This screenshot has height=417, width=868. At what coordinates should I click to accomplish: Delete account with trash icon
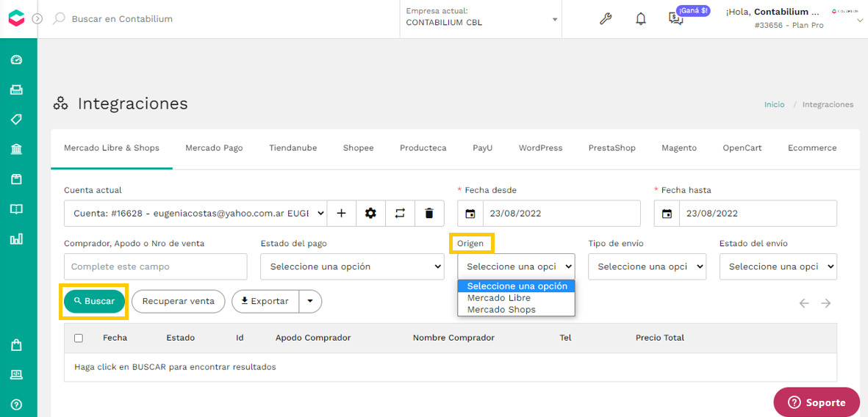coord(429,214)
